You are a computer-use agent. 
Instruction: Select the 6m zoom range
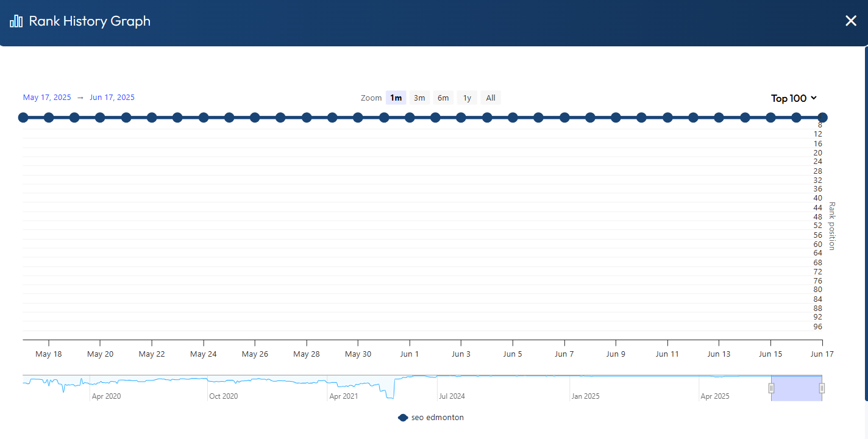point(443,98)
